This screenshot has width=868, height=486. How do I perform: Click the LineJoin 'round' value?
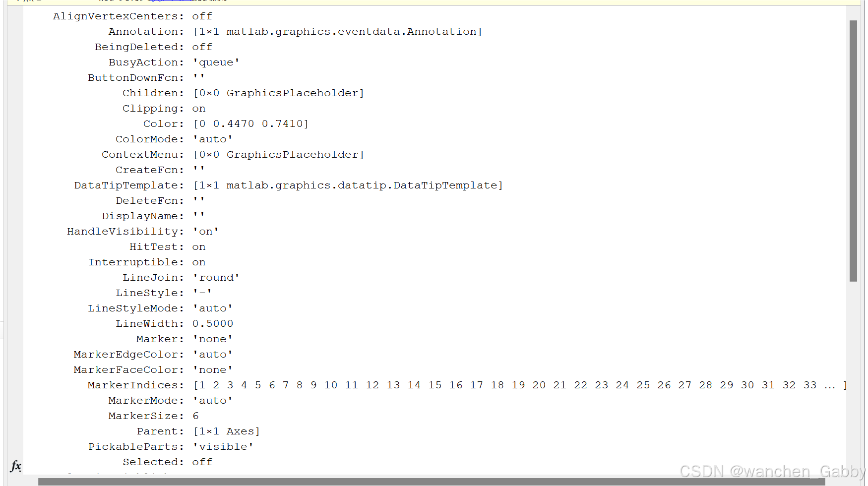216,278
